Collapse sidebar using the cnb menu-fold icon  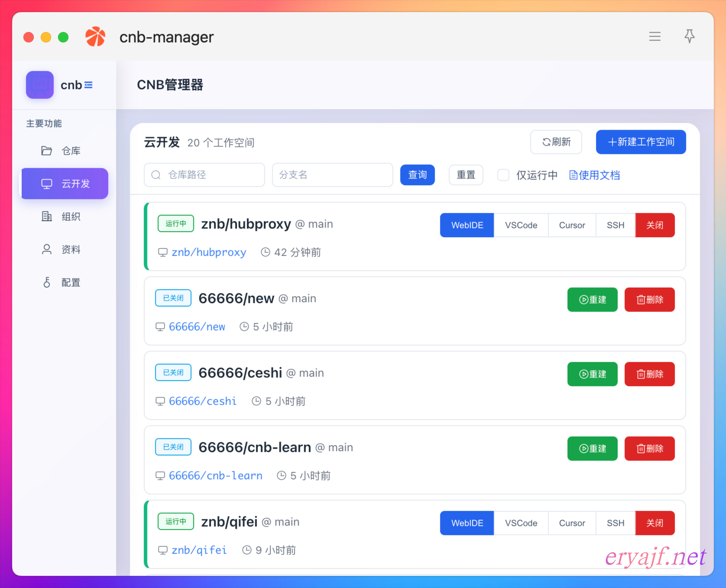(88, 85)
